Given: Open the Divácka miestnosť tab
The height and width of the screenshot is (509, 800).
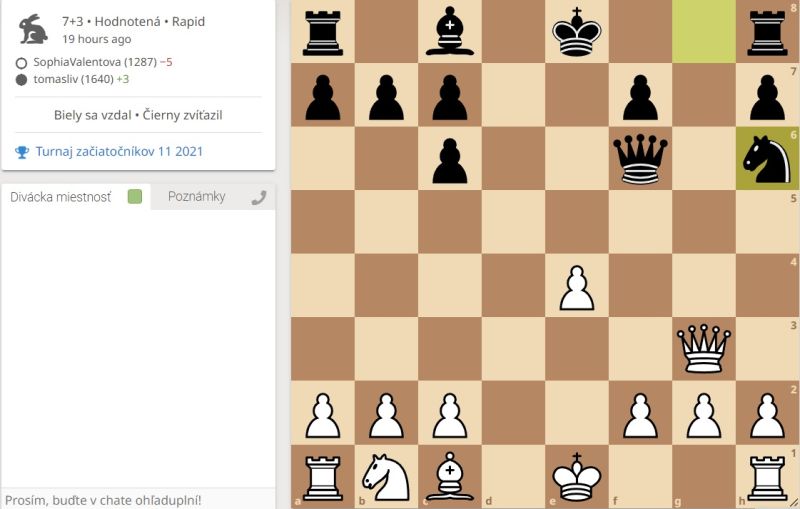Looking at the screenshot, I should (x=61, y=197).
